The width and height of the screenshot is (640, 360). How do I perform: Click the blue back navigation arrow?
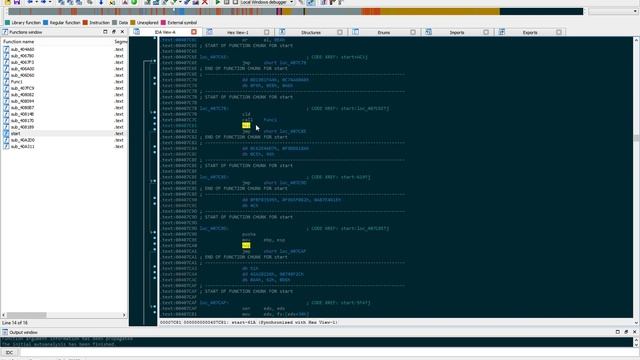(30, 2)
